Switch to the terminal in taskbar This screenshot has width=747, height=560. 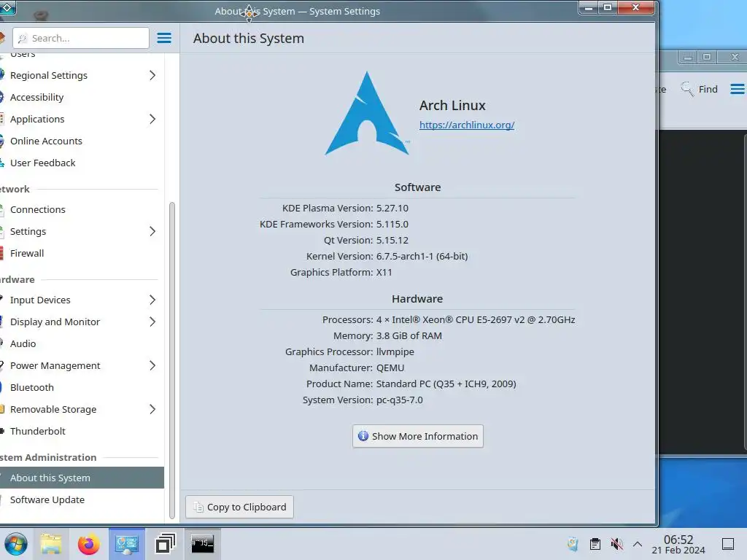[x=203, y=544]
